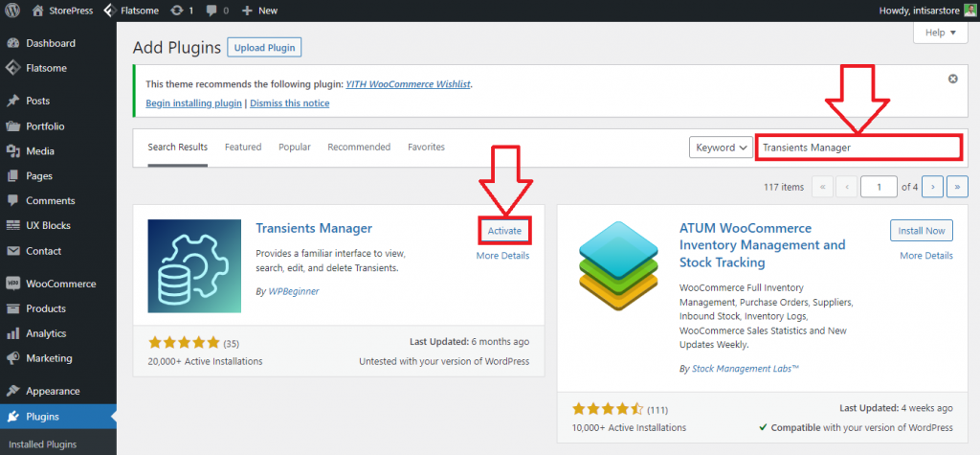Viewport: 980px width, 455px height.
Task: Open comments bubble in the admin bar
Action: pyautogui.click(x=216, y=11)
